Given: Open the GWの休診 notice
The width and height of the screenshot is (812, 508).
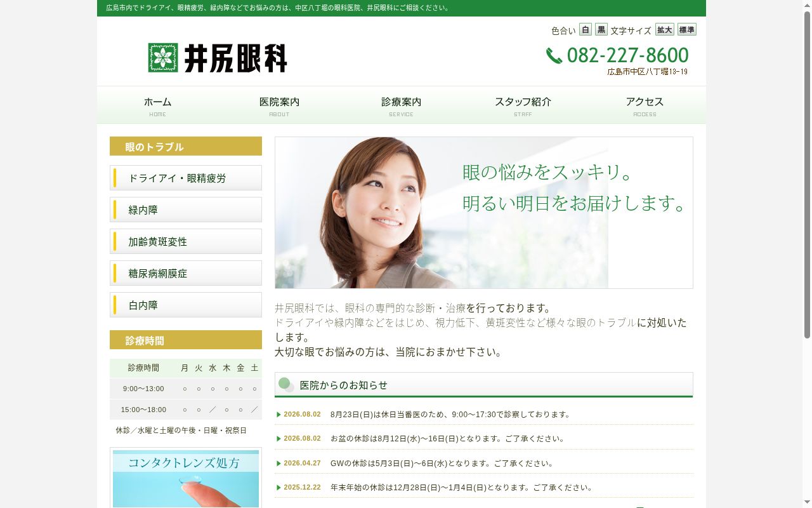Looking at the screenshot, I should pos(443,464).
